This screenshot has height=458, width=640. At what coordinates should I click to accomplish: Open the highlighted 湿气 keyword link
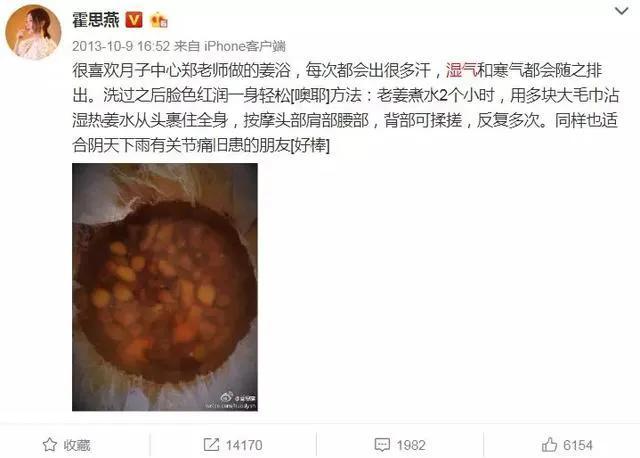click(461, 70)
